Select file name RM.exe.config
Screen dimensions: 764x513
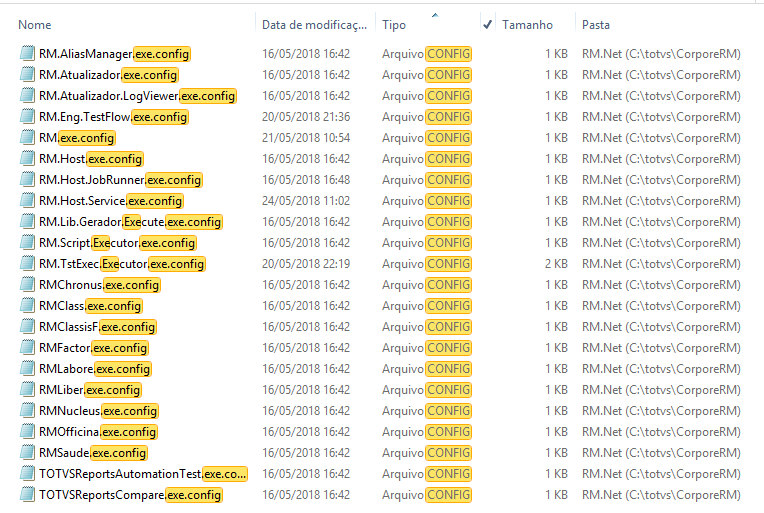(x=77, y=138)
